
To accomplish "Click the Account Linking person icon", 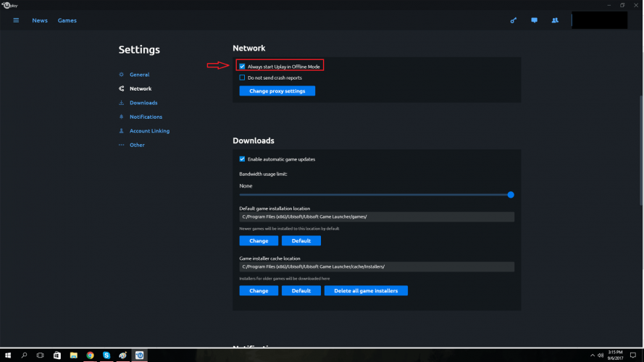I will pos(121,130).
